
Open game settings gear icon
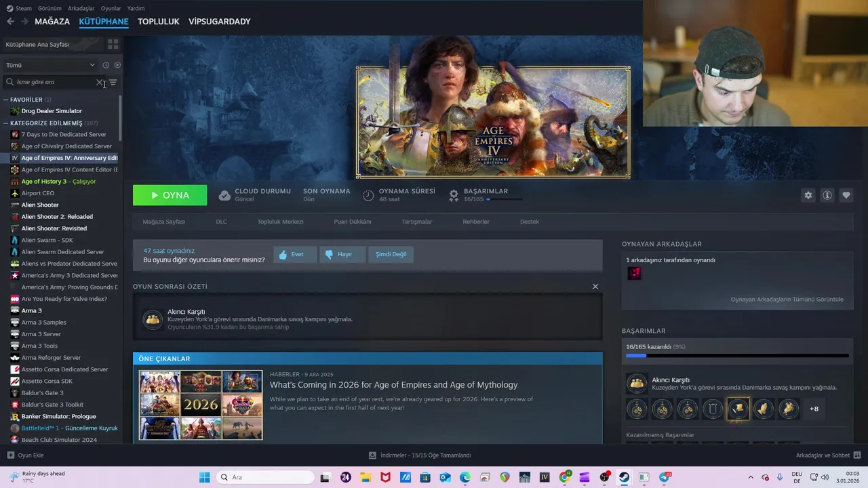pyautogui.click(x=808, y=195)
